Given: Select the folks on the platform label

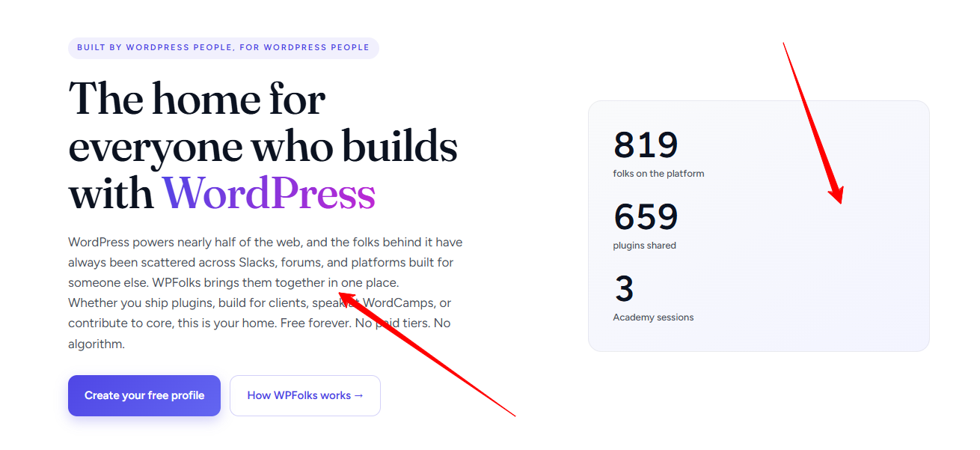Looking at the screenshot, I should pos(658,174).
